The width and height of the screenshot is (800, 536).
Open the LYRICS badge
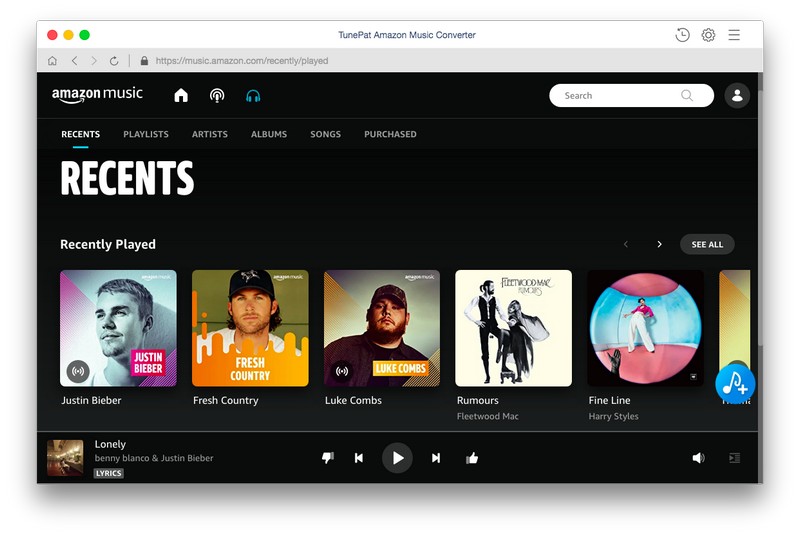coord(109,473)
